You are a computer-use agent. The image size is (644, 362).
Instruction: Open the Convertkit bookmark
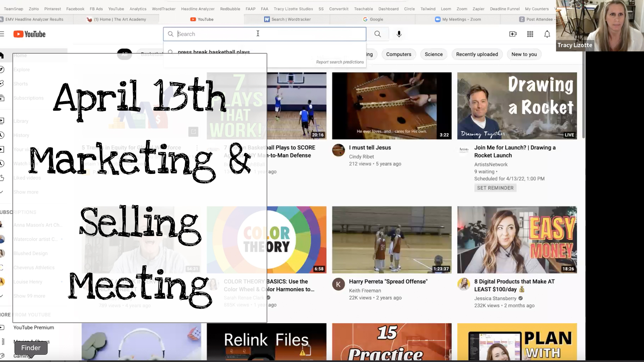[x=339, y=9]
